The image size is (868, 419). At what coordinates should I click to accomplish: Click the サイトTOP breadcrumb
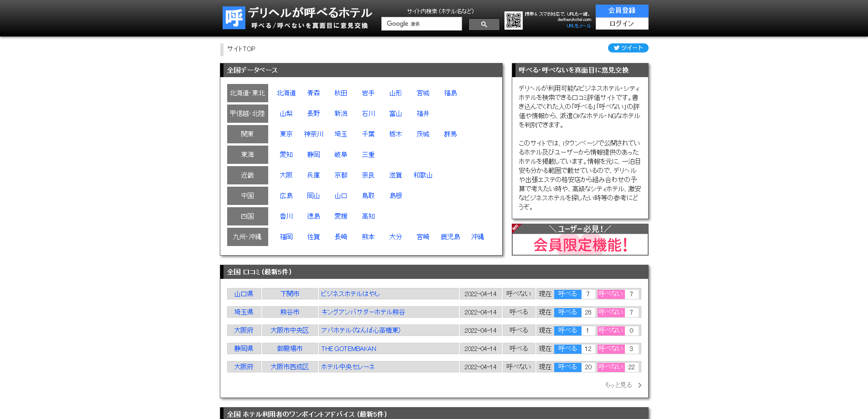(241, 49)
